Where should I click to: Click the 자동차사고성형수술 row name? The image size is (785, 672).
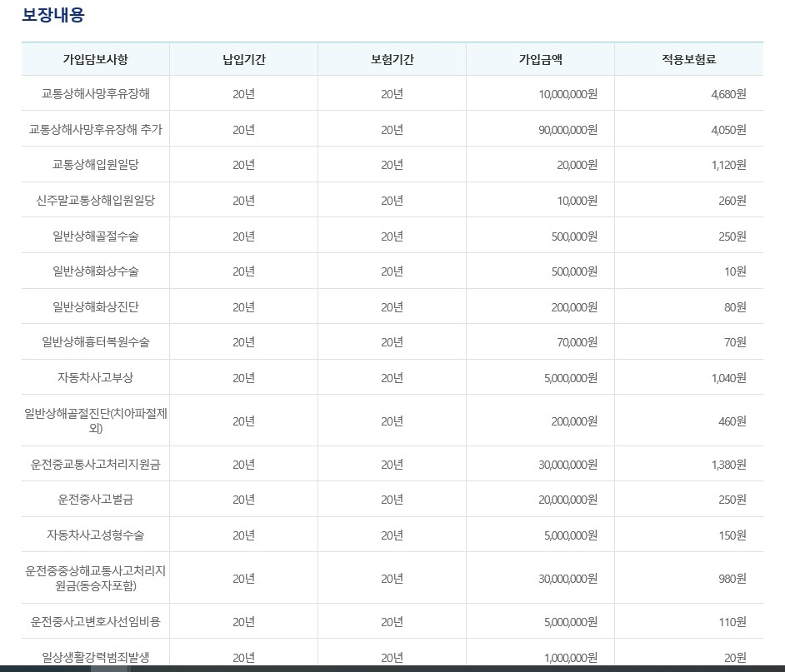(95, 535)
